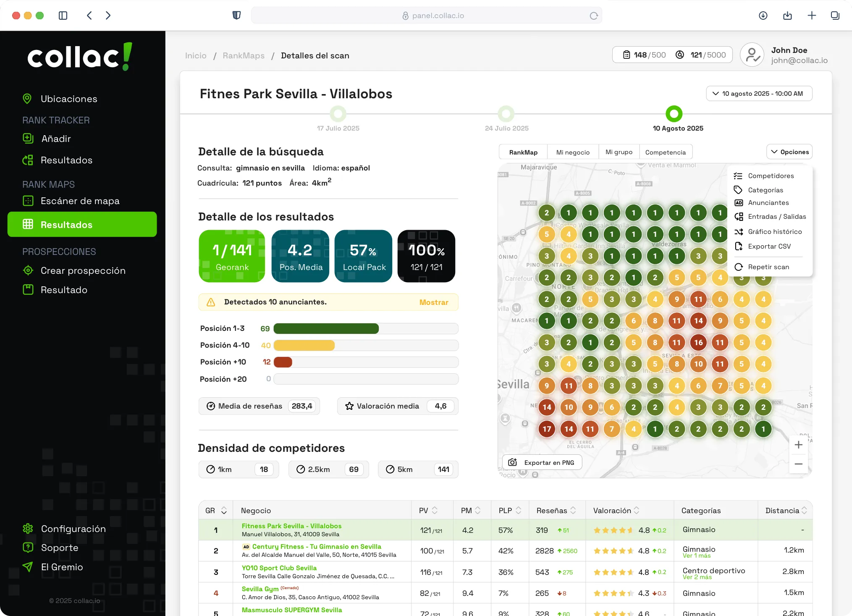Click user profile avatar icon
Screen dimensions: 852x616
coord(752,55)
